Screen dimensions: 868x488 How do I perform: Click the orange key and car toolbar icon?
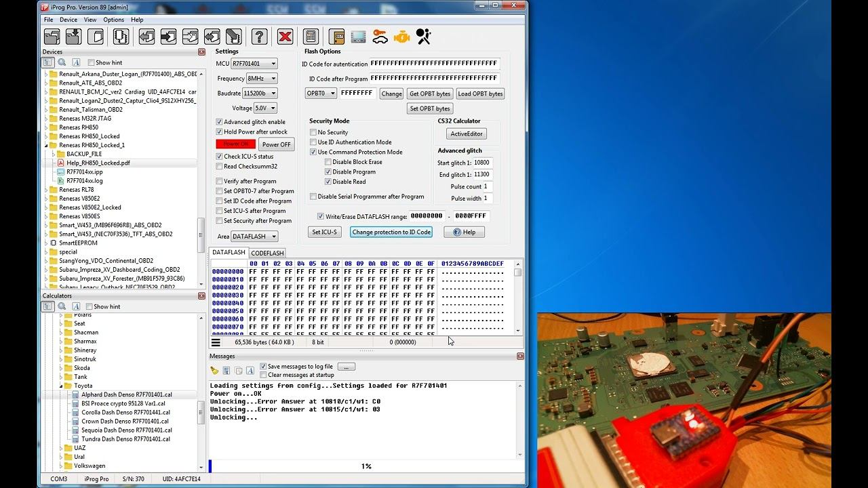point(380,37)
